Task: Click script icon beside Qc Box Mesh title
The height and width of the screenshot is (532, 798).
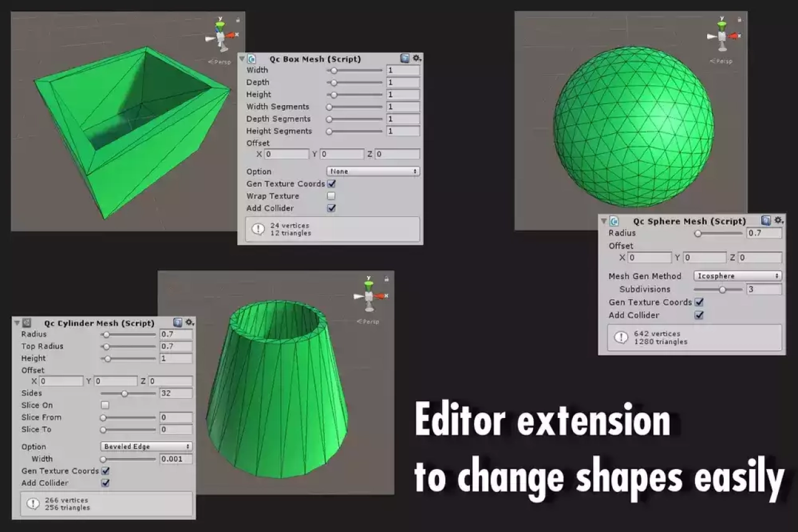Action: (x=252, y=59)
